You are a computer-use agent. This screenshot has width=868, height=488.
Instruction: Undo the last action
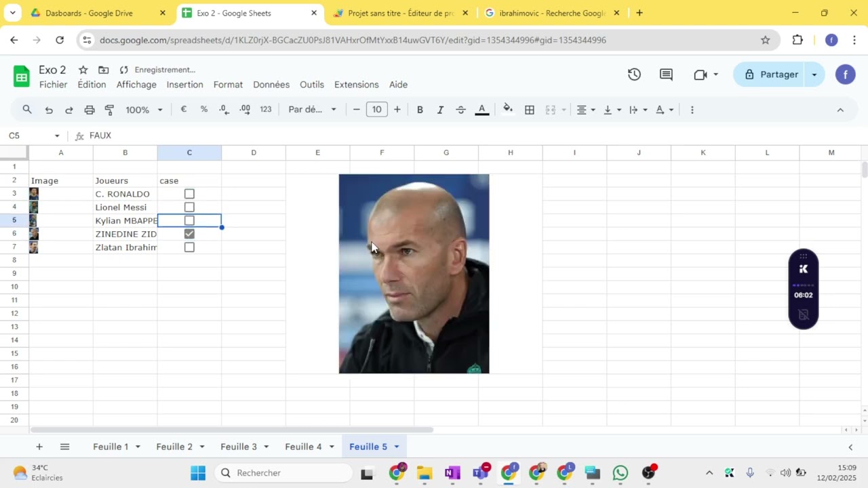tap(49, 110)
